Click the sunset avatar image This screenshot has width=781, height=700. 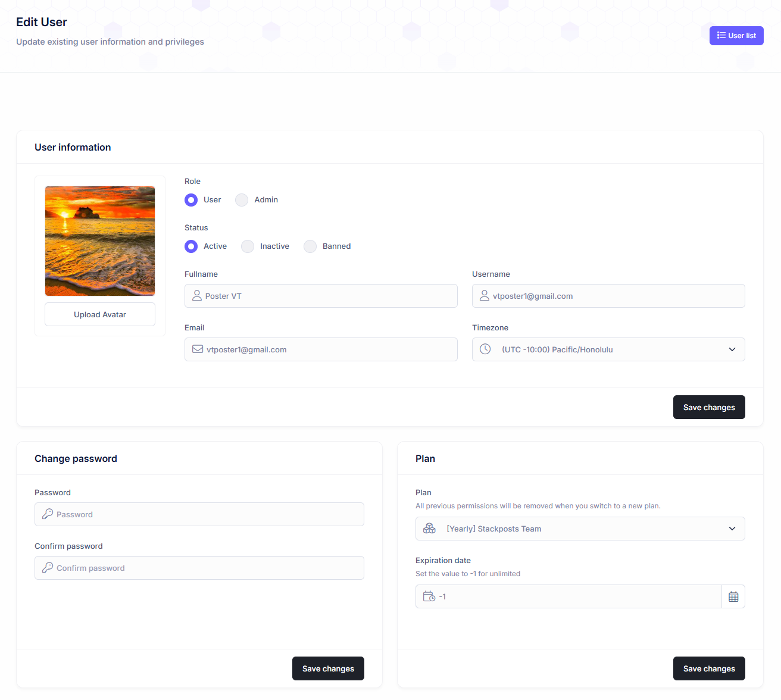(x=100, y=241)
